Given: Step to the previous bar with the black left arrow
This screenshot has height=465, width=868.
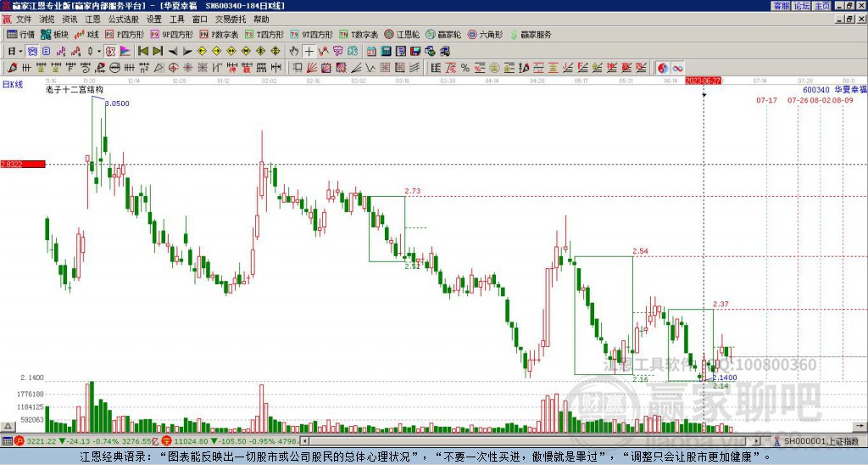Looking at the screenshot, I should 173,52.
